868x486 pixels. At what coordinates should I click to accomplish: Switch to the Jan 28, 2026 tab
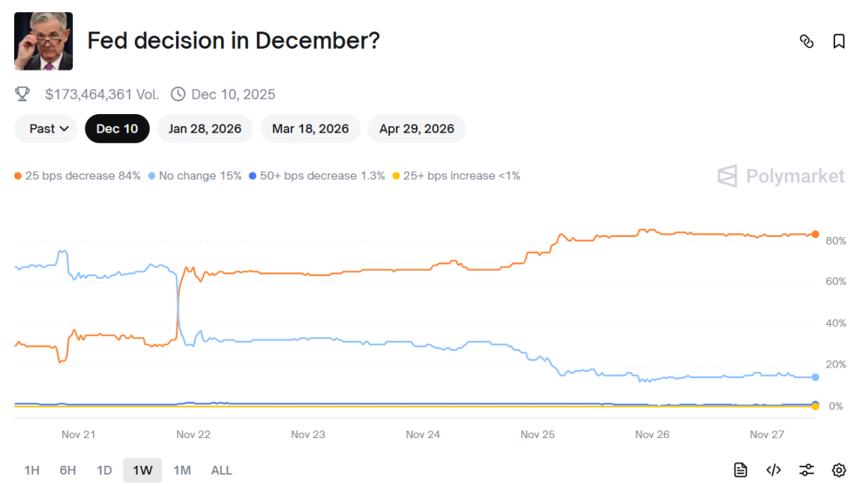coord(205,128)
